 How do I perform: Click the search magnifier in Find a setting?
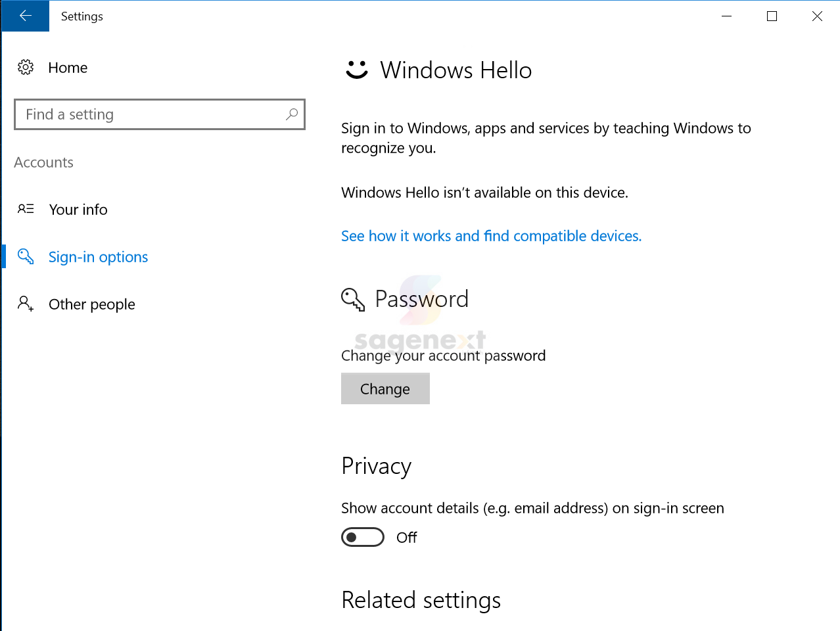[x=291, y=114]
